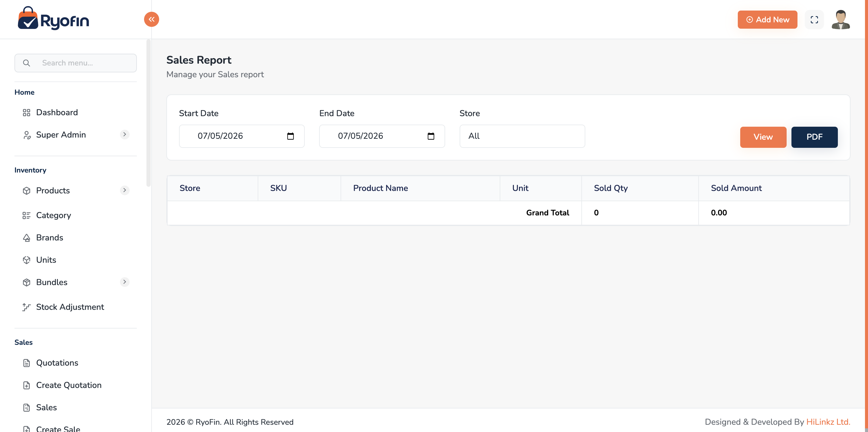Click the SKU column header
Image resolution: width=868 pixels, height=432 pixels.
point(299,188)
